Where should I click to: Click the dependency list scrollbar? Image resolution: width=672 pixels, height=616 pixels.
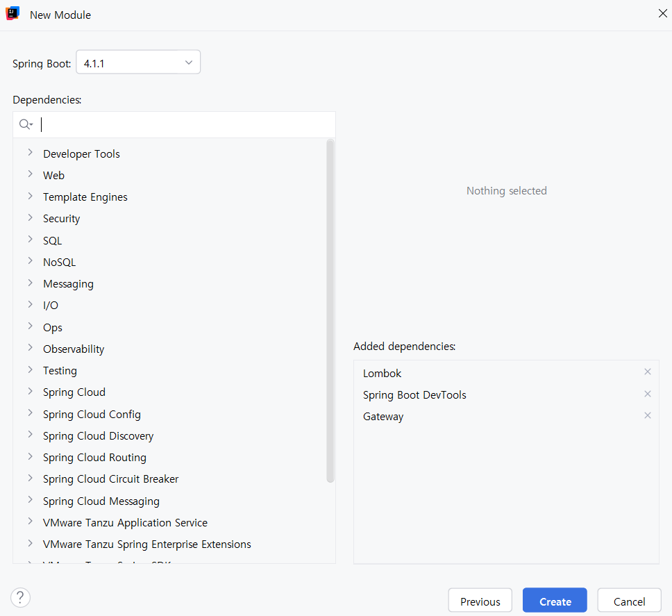(330, 311)
